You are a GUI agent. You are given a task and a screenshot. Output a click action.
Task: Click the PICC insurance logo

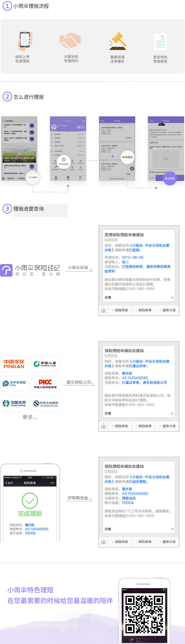click(45, 383)
